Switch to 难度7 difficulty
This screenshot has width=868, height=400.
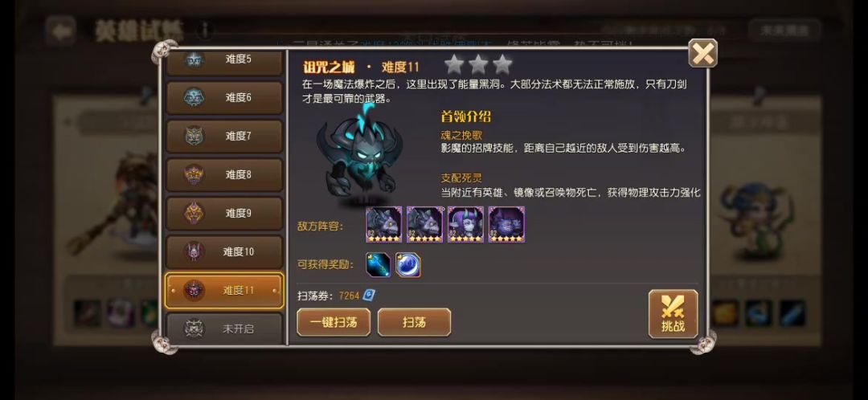click(x=224, y=136)
